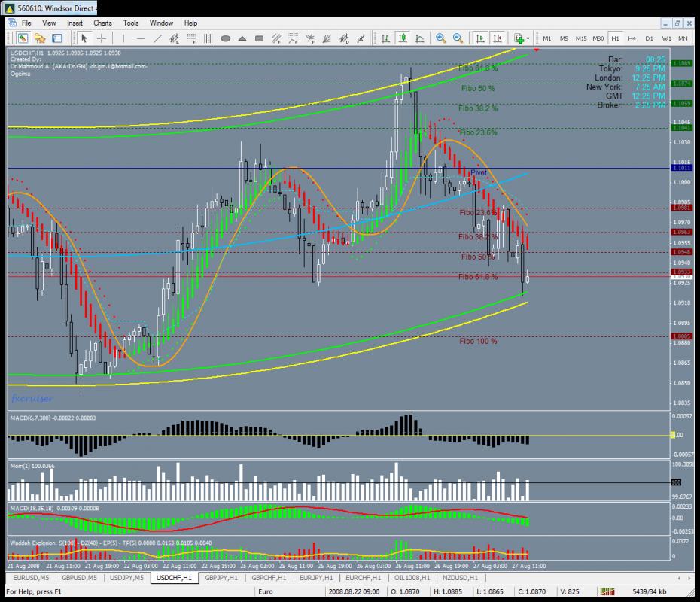Switch to the OIL1008,H1 chart tab

[x=412, y=577]
